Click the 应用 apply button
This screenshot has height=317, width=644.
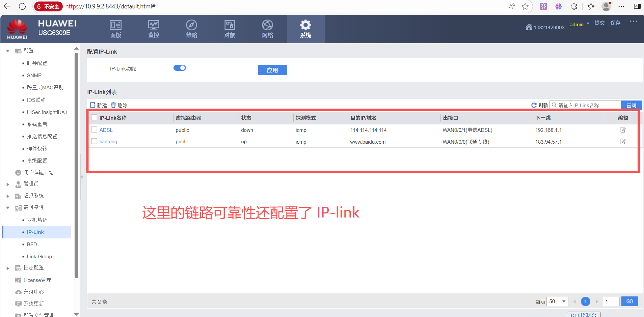coord(272,70)
